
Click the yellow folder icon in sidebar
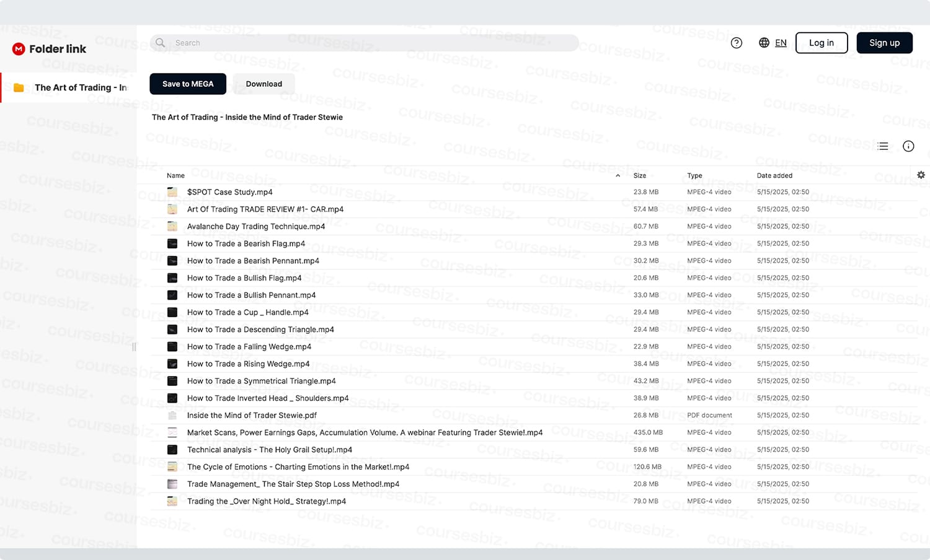pyautogui.click(x=19, y=87)
